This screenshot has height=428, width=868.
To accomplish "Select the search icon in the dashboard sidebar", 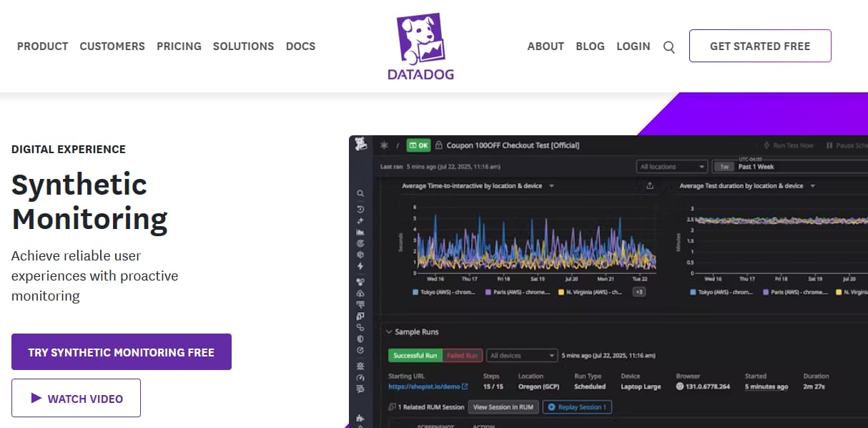I will click(360, 192).
